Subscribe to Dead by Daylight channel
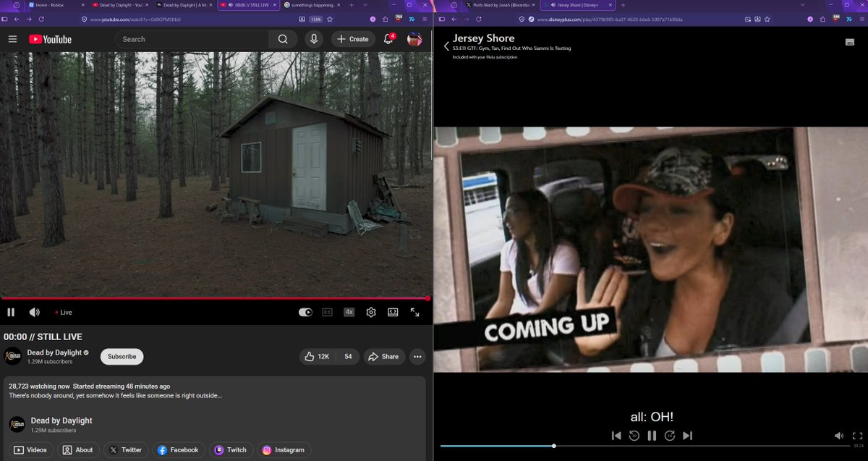This screenshot has width=868, height=461. pyautogui.click(x=122, y=356)
